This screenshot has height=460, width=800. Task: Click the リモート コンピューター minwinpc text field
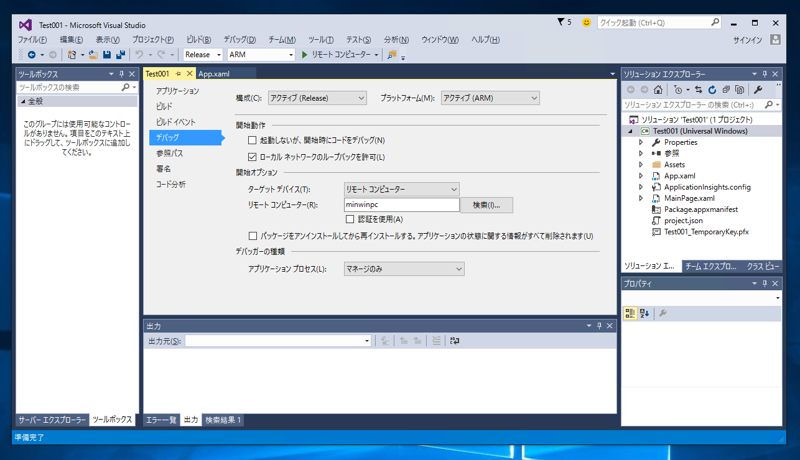click(x=402, y=205)
